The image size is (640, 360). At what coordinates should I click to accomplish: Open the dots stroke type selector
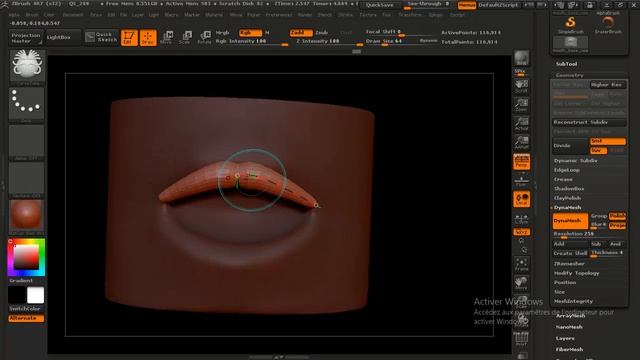coord(27,104)
